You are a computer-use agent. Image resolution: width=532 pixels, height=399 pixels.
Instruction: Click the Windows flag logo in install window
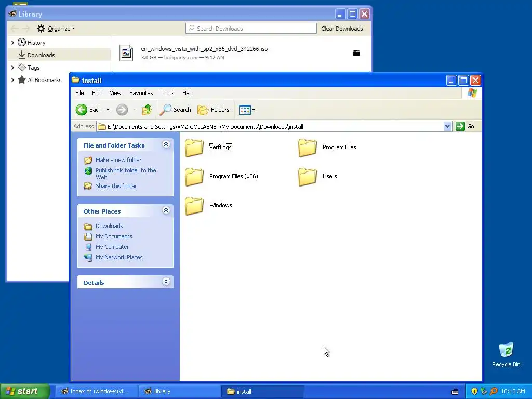472,93
